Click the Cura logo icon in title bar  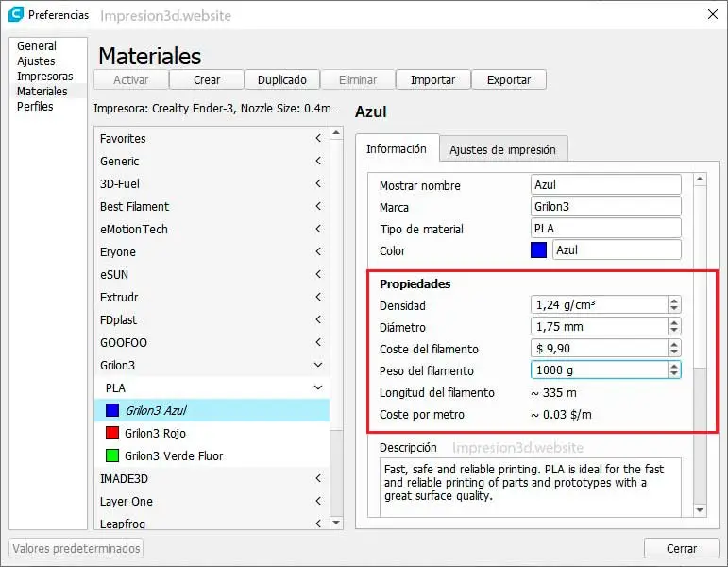16,14
